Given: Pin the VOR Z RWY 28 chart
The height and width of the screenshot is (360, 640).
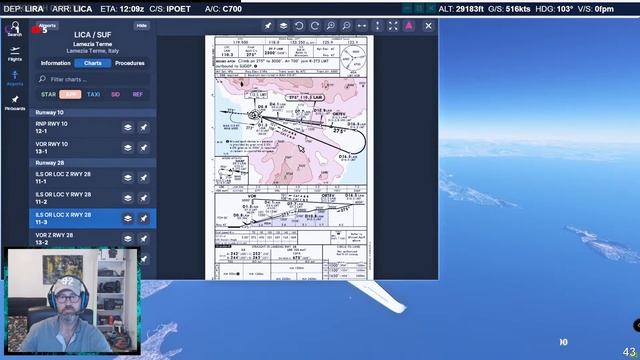Looking at the screenshot, I should (144, 239).
